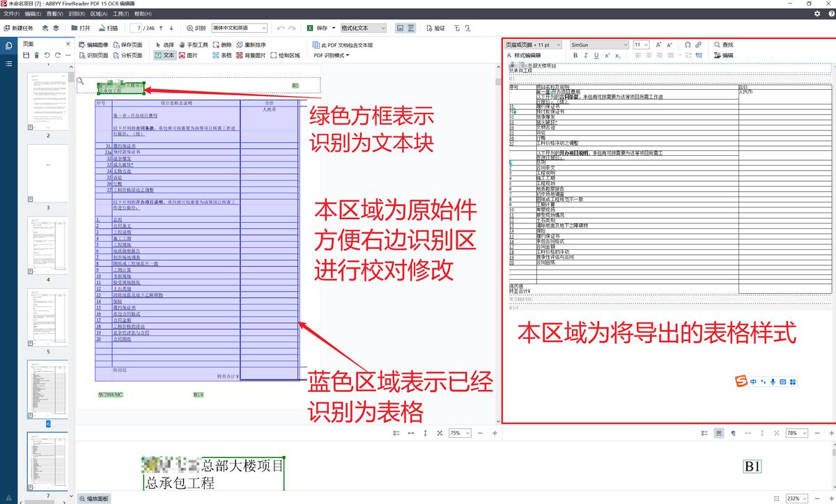Click the 识别页面 (recognize page) icon
The height and width of the screenshot is (504, 836).
pos(94,54)
